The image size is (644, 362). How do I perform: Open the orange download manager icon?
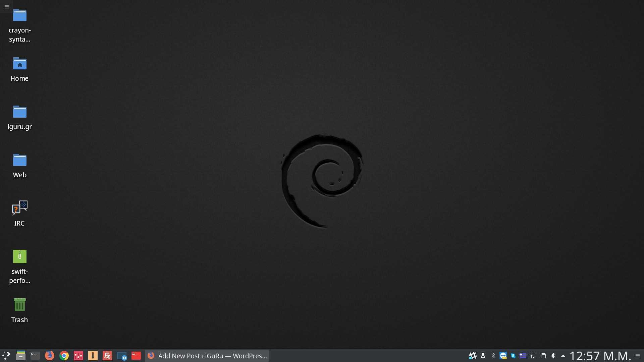93,356
